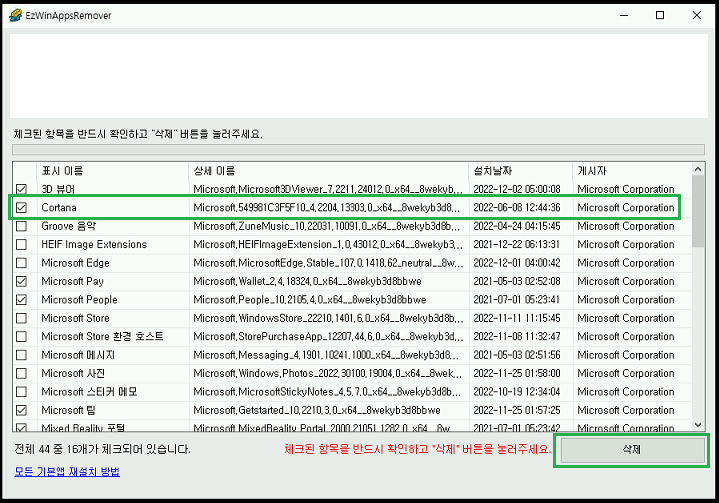This screenshot has width=719, height=503.
Task: Minimize the EzWinAppsRemover window
Action: point(624,15)
